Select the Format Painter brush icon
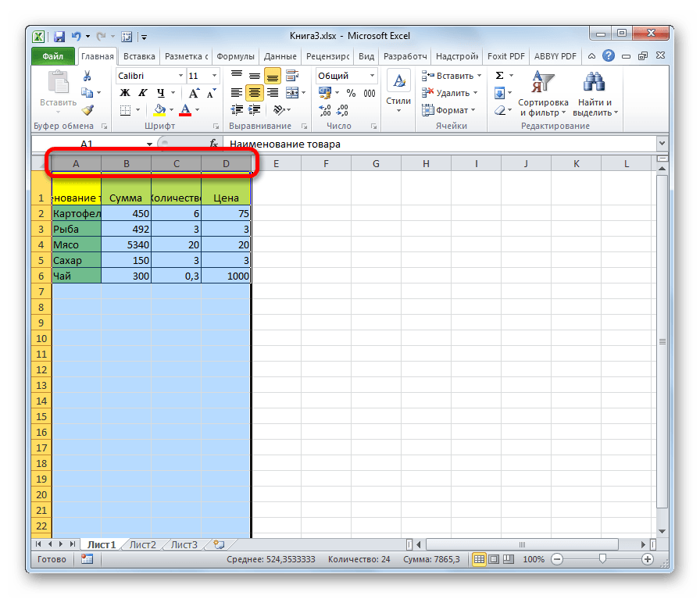This screenshot has width=700, height=599. coord(87,110)
